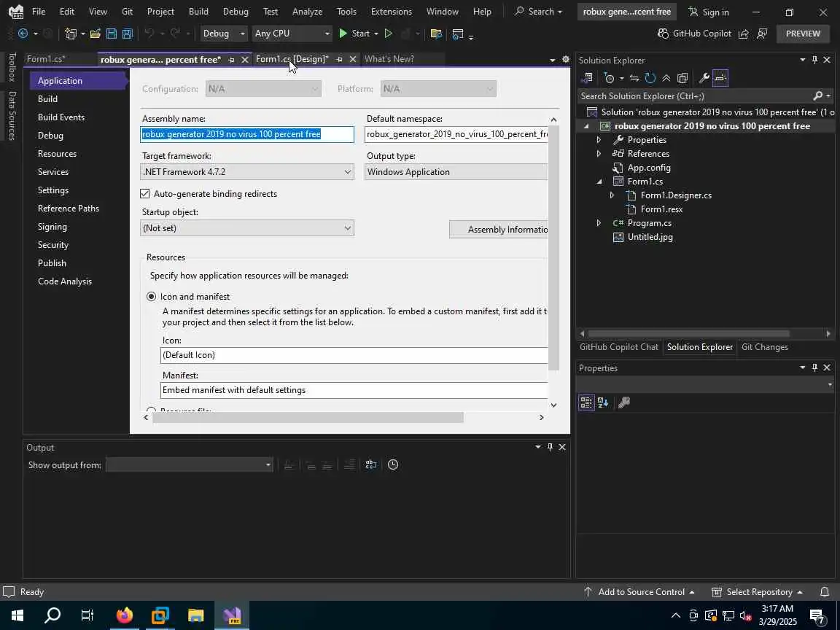Image resolution: width=840 pixels, height=630 pixels.
Task: Expand Form1.Designer.cs node
Action: click(x=612, y=195)
